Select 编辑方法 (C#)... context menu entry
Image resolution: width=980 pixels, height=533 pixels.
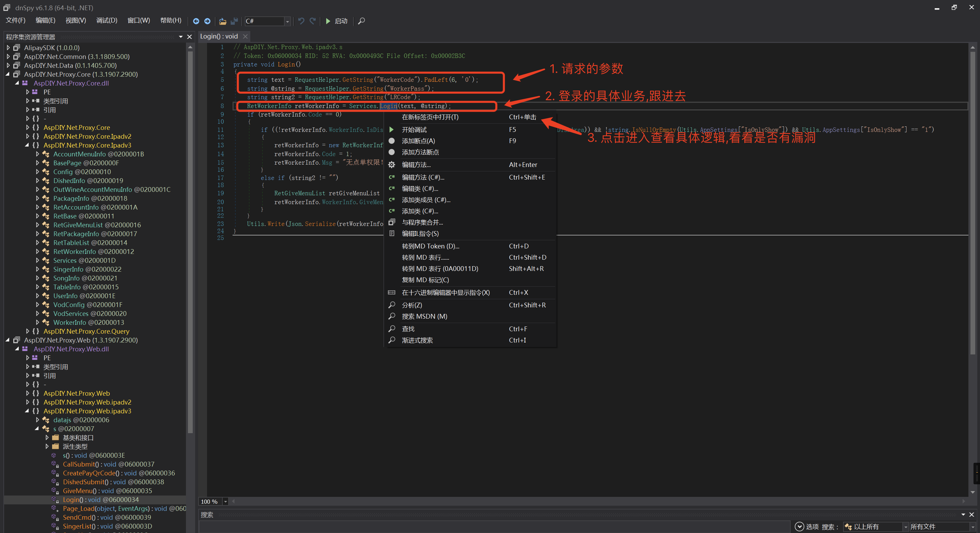coord(423,178)
